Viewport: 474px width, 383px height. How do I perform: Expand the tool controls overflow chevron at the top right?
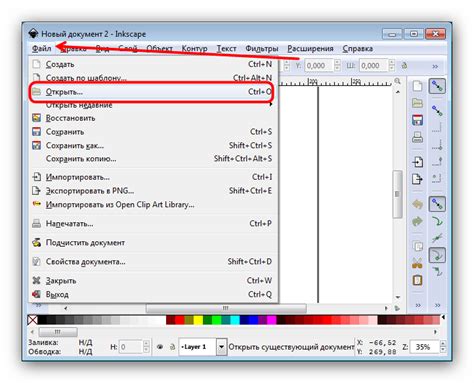435,66
